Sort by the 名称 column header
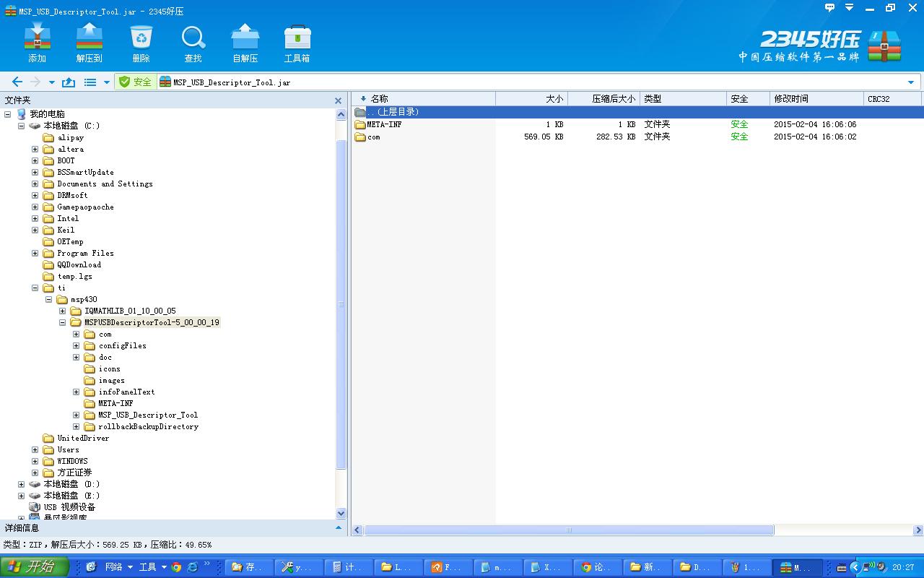The image size is (924, 578). pyautogui.click(x=424, y=99)
